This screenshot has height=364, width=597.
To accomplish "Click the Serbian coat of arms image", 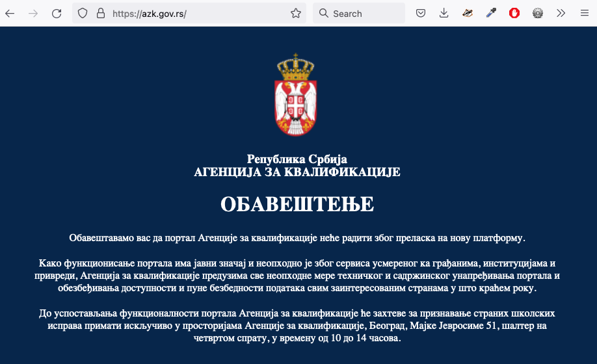I will click(296, 94).
